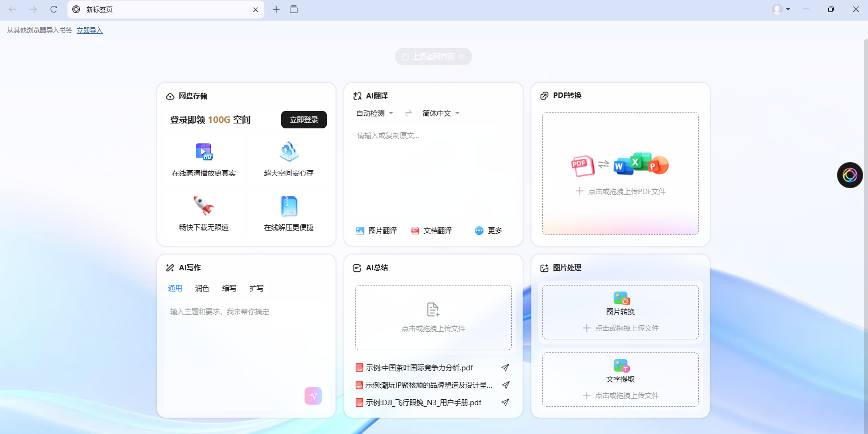Click the online HD playback icon

tap(204, 152)
